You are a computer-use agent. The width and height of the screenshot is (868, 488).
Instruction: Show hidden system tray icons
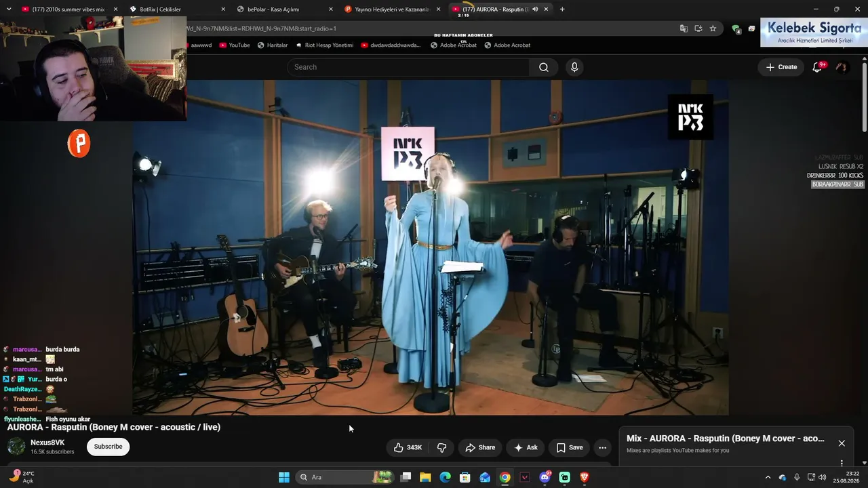(768, 477)
